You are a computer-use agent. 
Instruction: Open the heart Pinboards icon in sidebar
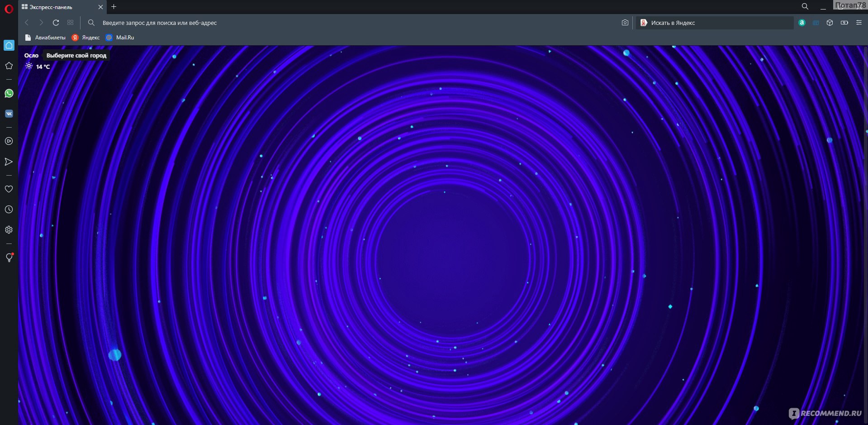[x=9, y=189]
